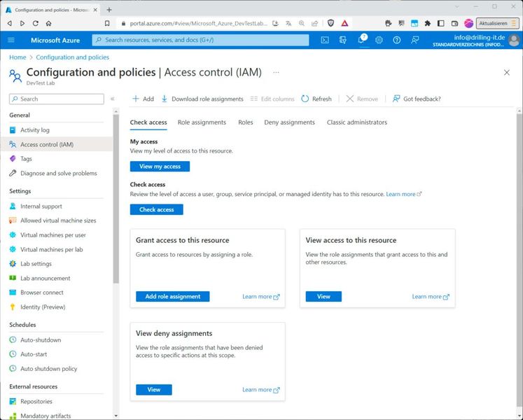Click the Add role assignment button
Screen dimensions: 523x420
click(173, 296)
